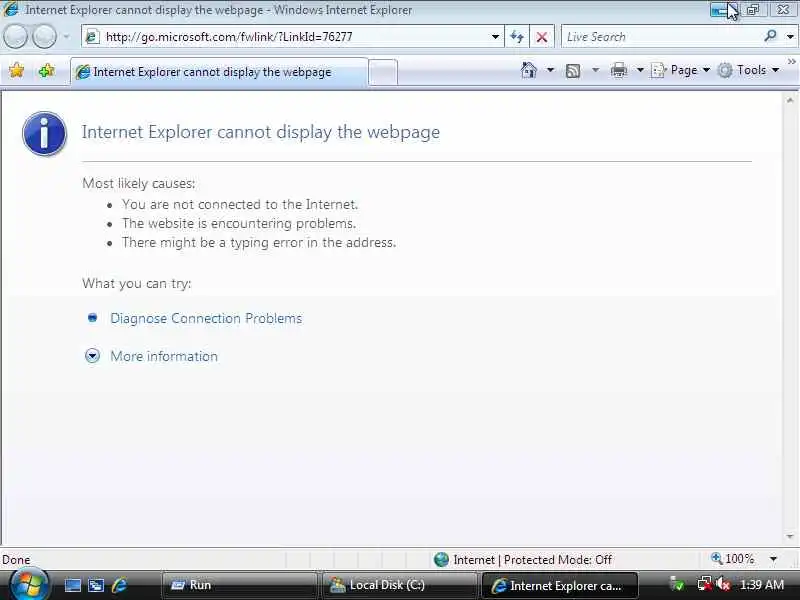This screenshot has height=600, width=800.
Task: Open the search provider options dropdown
Action: (x=790, y=37)
